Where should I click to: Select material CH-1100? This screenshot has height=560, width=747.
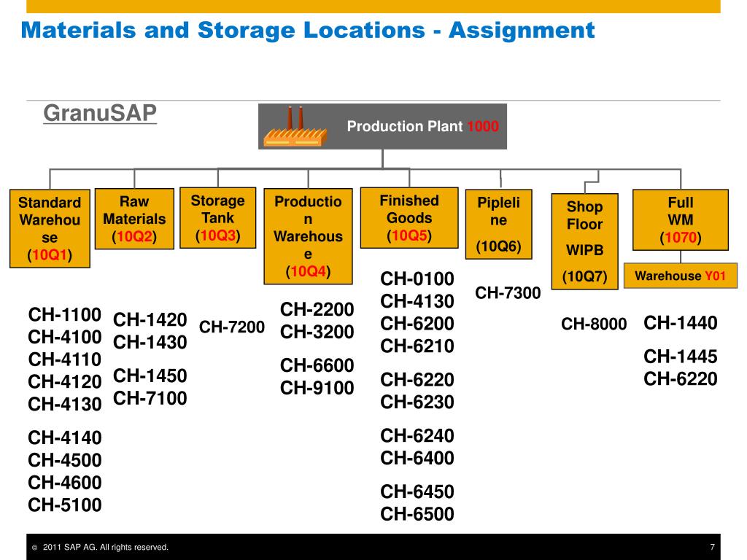click(65, 315)
